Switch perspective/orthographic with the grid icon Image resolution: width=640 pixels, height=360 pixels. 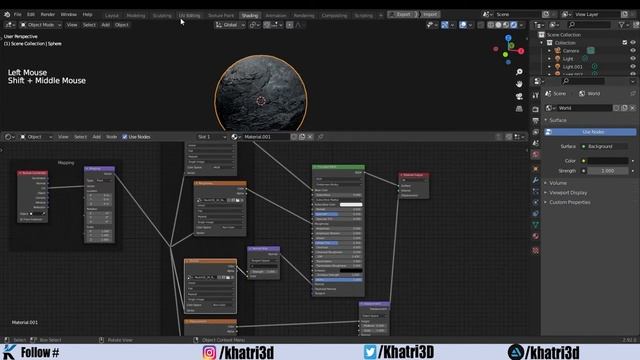pos(519,109)
